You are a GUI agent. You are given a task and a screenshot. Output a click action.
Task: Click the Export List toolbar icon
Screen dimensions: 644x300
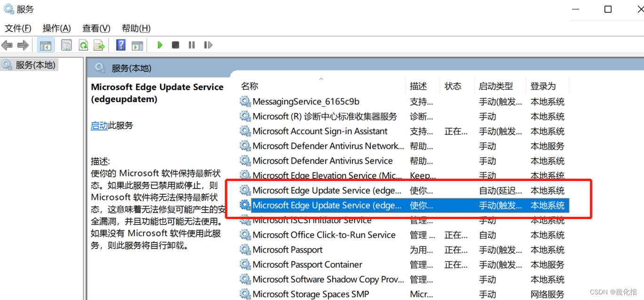tap(99, 45)
